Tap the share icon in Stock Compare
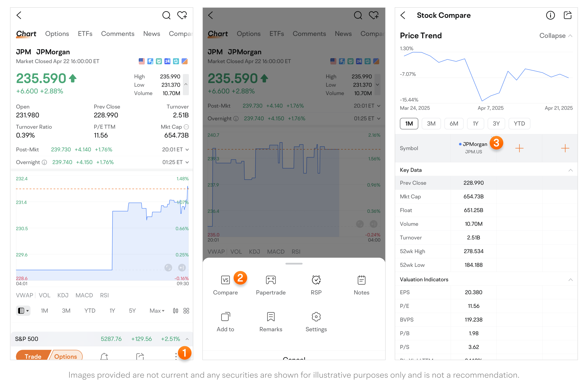Screen dimensions: 588x388 coord(567,15)
